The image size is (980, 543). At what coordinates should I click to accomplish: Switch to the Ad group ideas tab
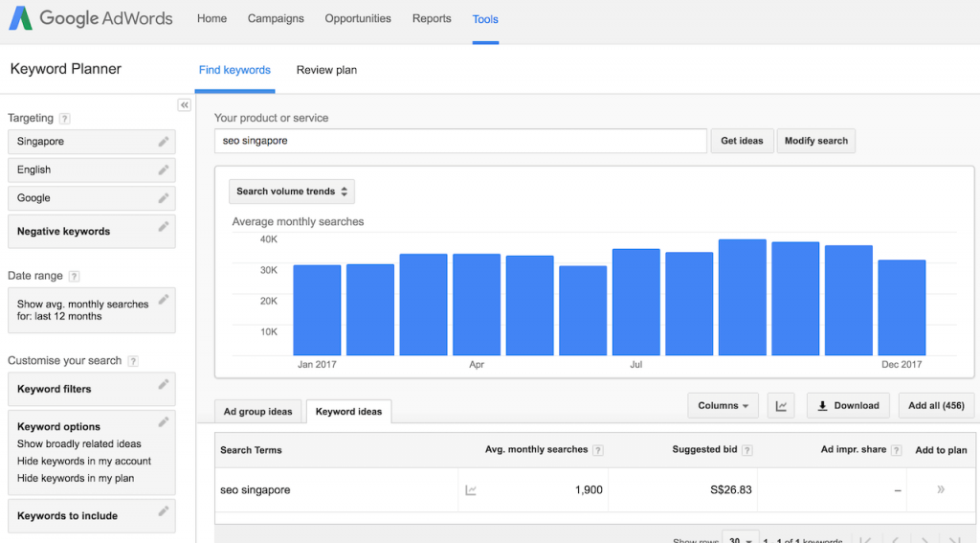tap(258, 412)
